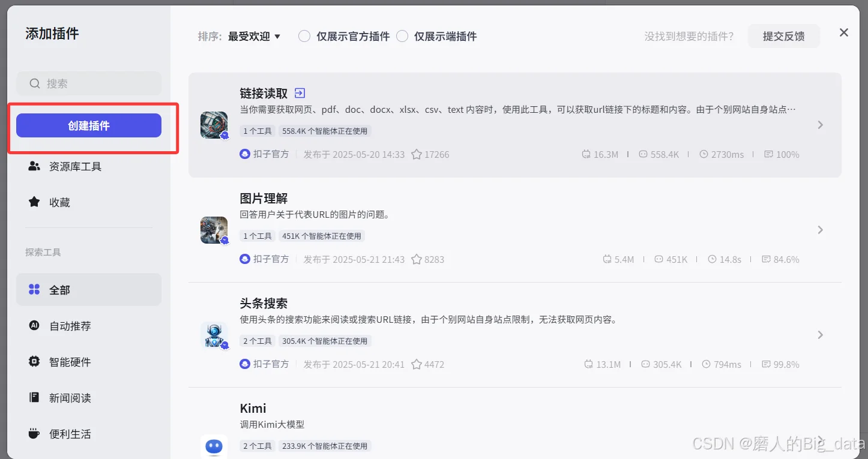Click the Kimi plugin thumbnail
The image size is (868, 459).
tap(214, 446)
